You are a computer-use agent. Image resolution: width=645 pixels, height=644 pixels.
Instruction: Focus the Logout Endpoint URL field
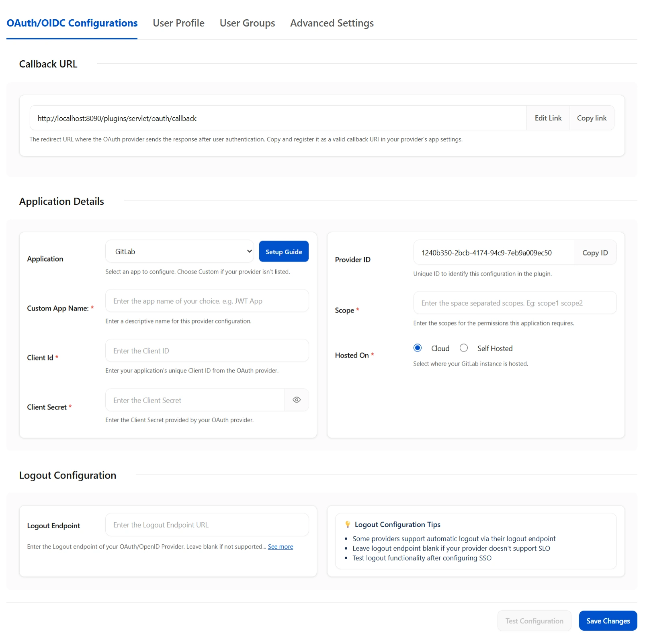(206, 524)
